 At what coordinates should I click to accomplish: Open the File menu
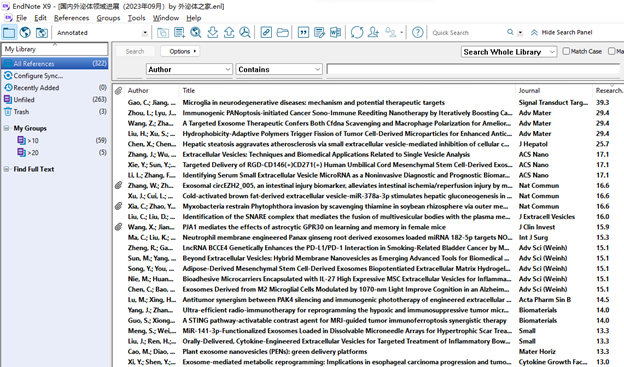(21, 18)
